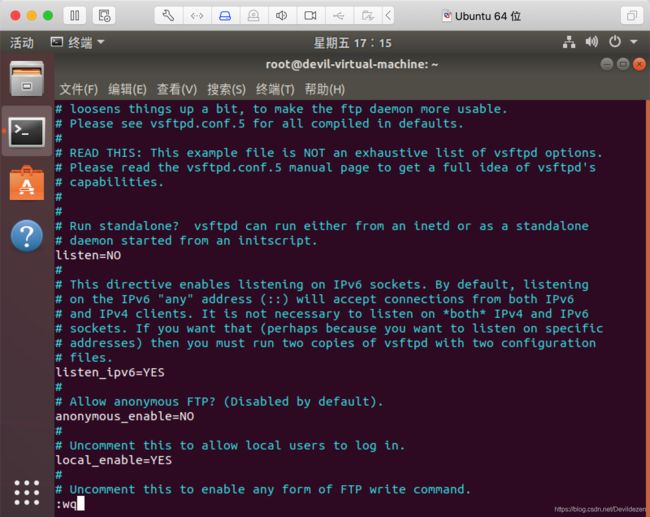This screenshot has height=517, width=650.
Task: Click the macOS green fullscreen button
Action: (48, 16)
